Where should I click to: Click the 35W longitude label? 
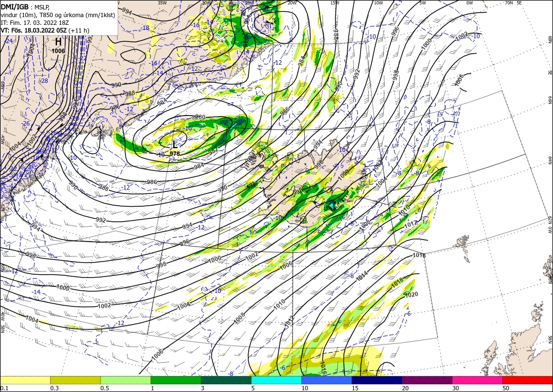(162, 2)
